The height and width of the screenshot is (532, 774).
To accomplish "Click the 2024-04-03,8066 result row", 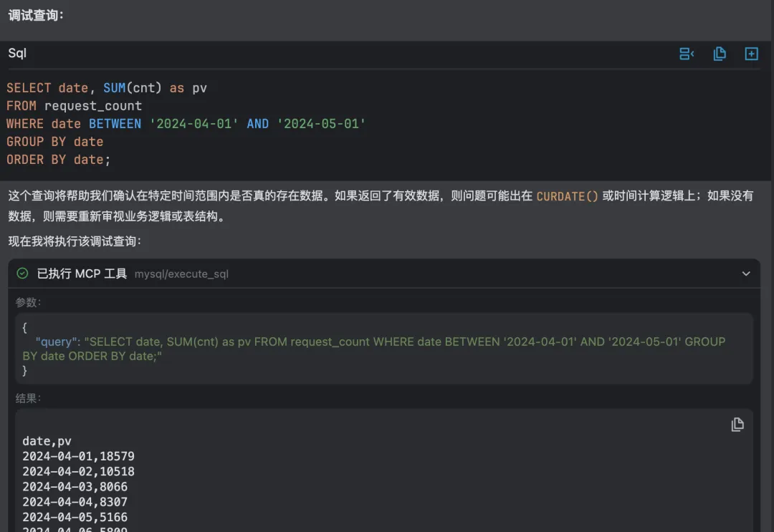I will coord(75,487).
